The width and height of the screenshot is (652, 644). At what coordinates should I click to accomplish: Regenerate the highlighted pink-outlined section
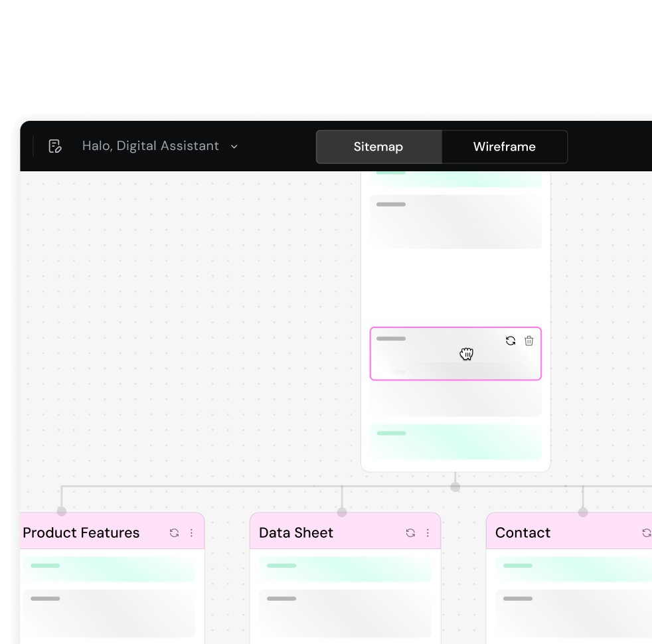pyautogui.click(x=510, y=341)
